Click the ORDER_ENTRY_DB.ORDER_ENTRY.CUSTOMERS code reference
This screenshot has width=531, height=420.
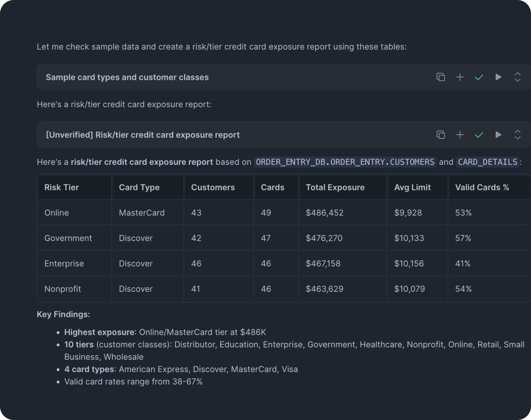345,162
